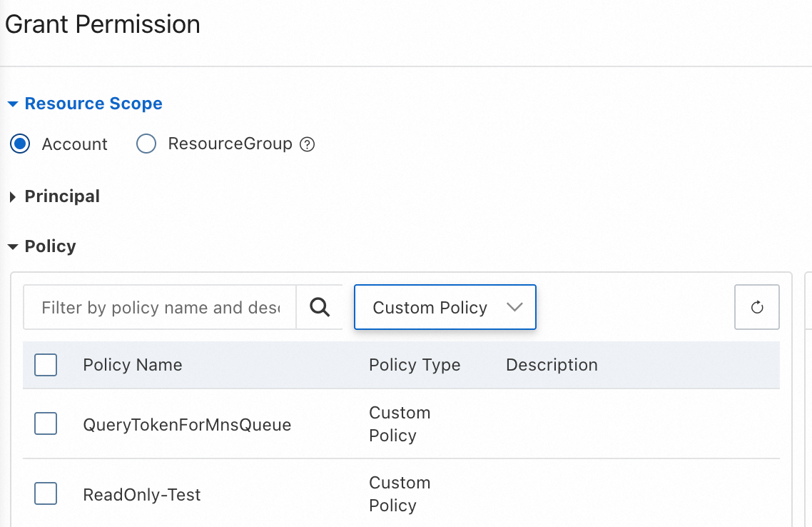Screen dimensions: 812x527
Task: Select the Account radio button
Action: [x=20, y=144]
